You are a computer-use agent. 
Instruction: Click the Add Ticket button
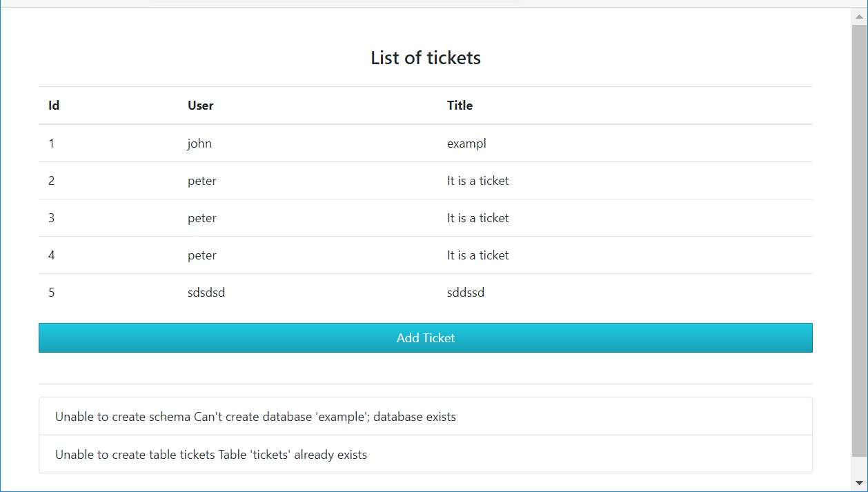pyautogui.click(x=425, y=338)
